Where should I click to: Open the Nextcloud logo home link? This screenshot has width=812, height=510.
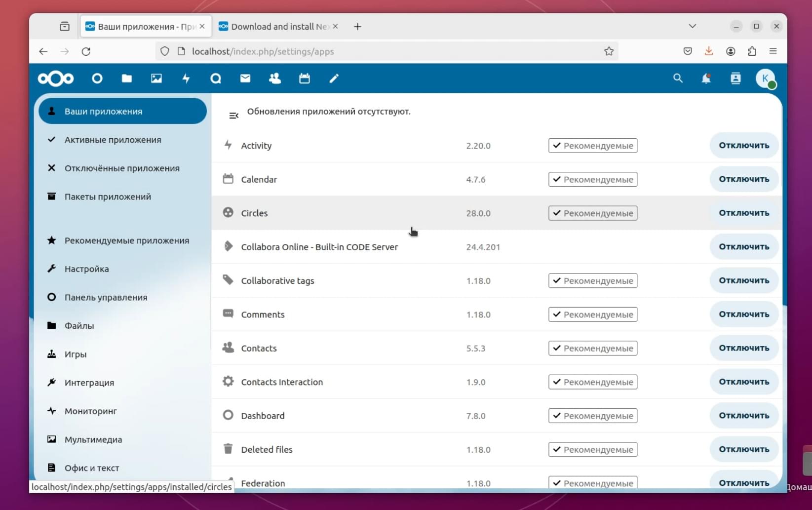click(x=56, y=78)
